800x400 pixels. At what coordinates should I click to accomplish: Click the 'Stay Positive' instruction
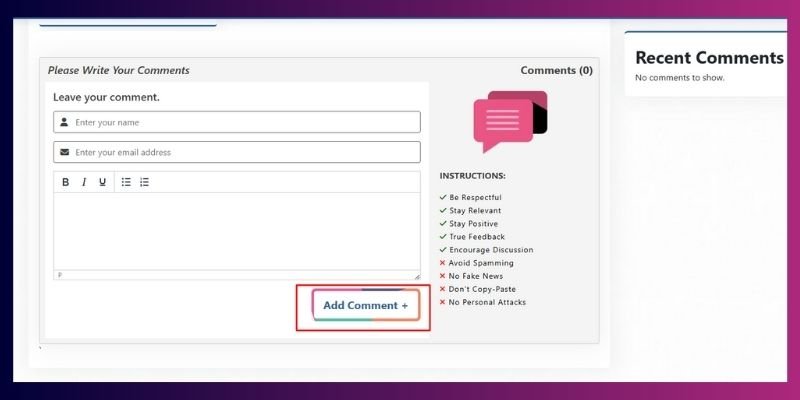473,224
